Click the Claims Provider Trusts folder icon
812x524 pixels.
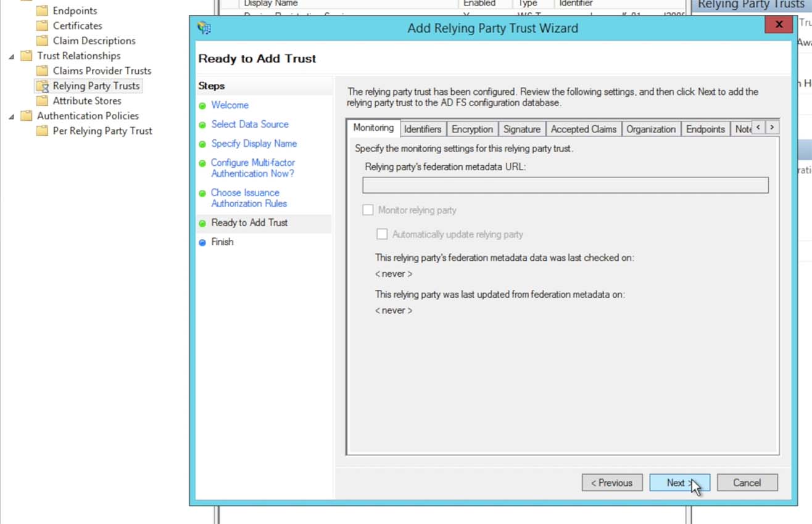(42, 71)
